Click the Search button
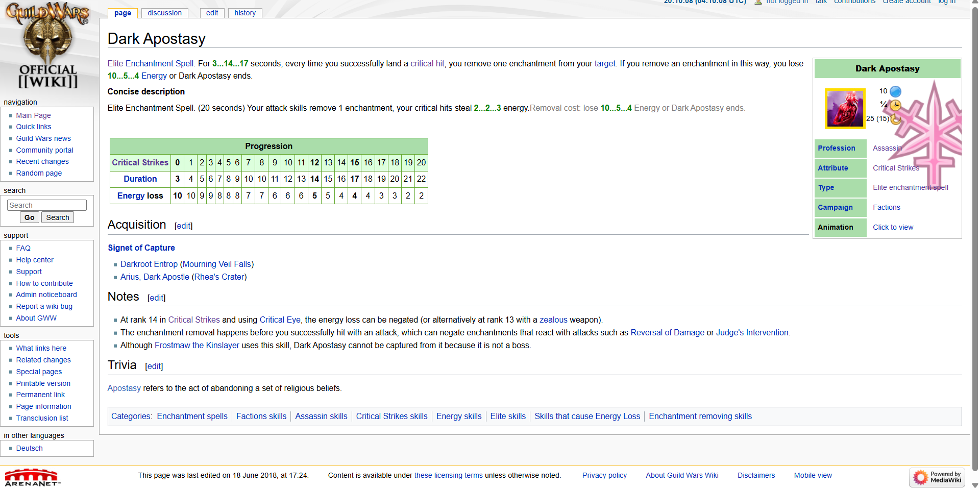 coord(58,217)
